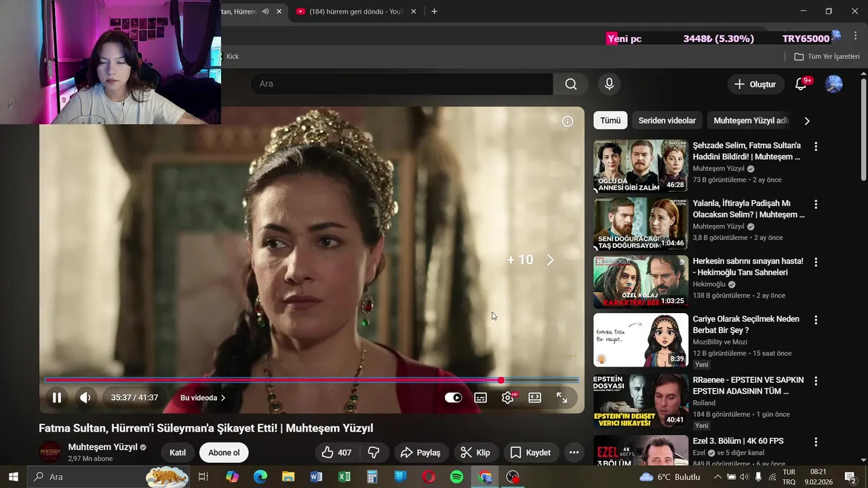
Task: Open Spotify from the taskbar
Action: click(x=456, y=476)
